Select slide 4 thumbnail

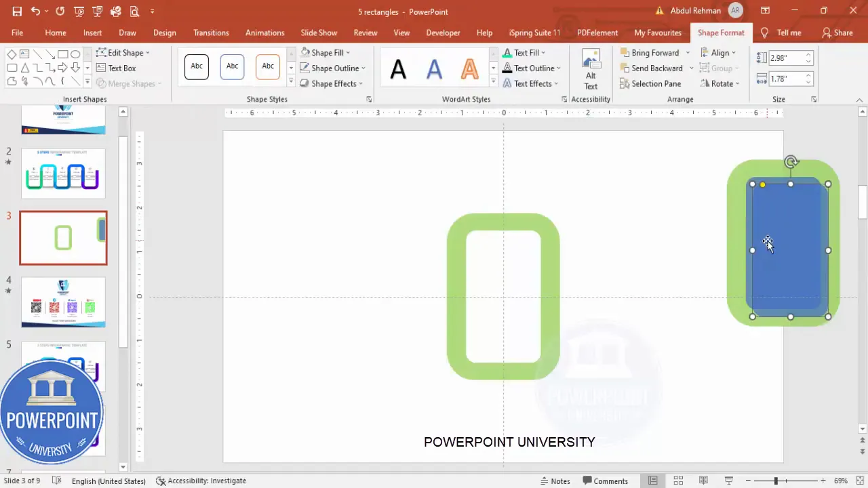[x=63, y=302]
